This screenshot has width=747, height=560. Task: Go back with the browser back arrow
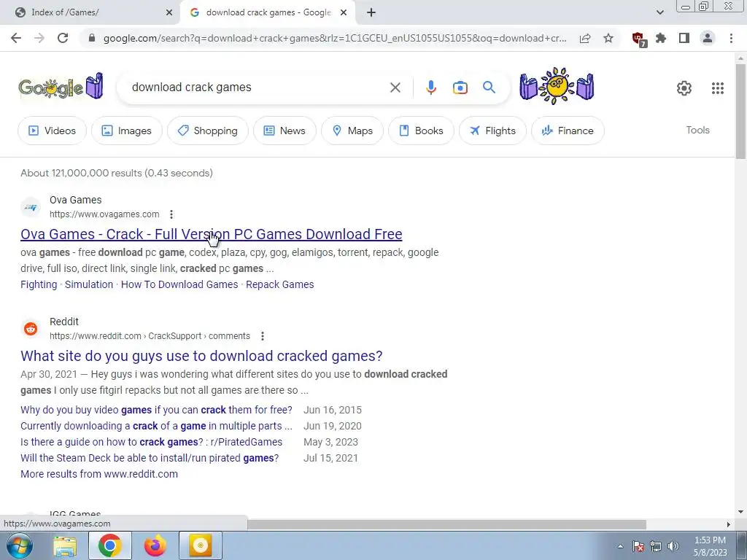pos(16,38)
